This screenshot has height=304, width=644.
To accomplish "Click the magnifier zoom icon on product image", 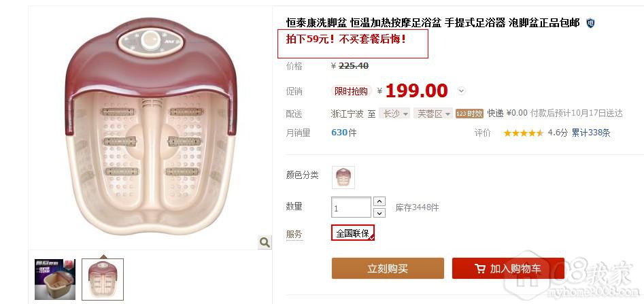I will pyautogui.click(x=265, y=242).
